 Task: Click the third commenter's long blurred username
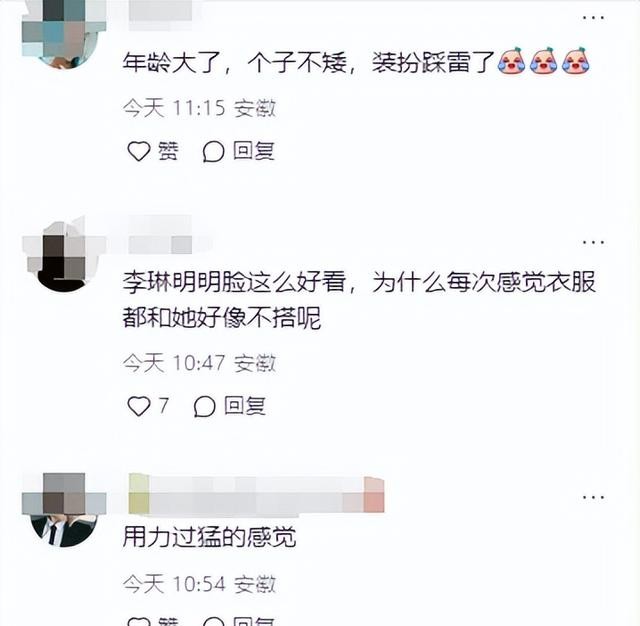coord(256,495)
